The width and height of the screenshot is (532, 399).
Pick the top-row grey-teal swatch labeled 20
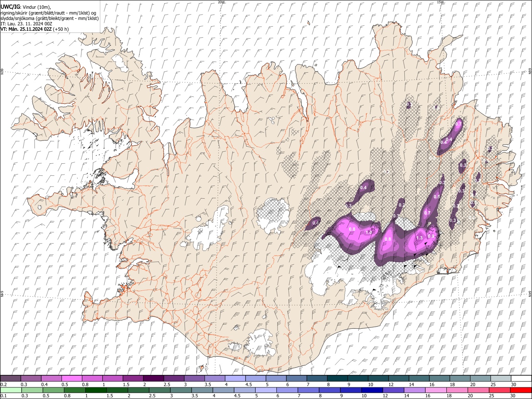[480, 379]
